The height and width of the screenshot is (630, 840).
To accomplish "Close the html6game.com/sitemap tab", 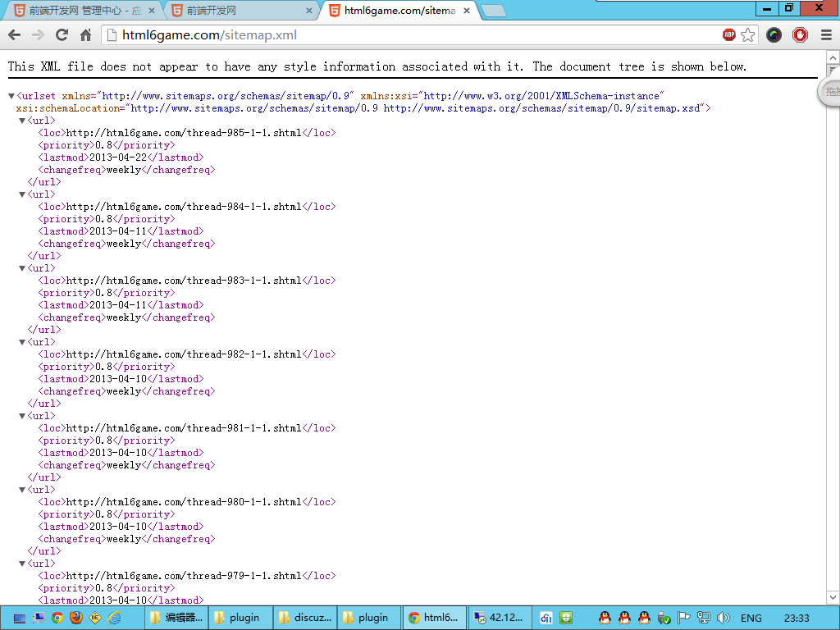I will coord(467,11).
